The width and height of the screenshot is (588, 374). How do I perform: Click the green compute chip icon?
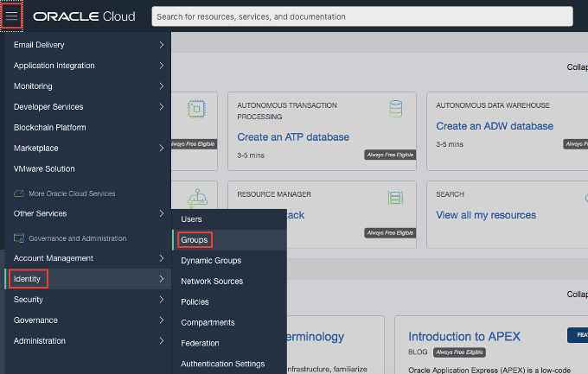point(196,109)
